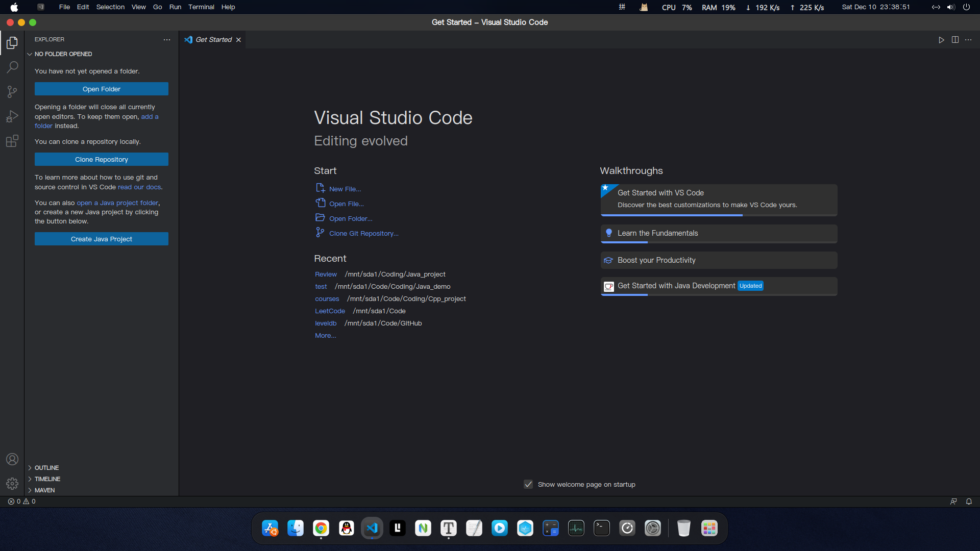Expand the Outline section
This screenshot has width=980, height=551.
(46, 468)
